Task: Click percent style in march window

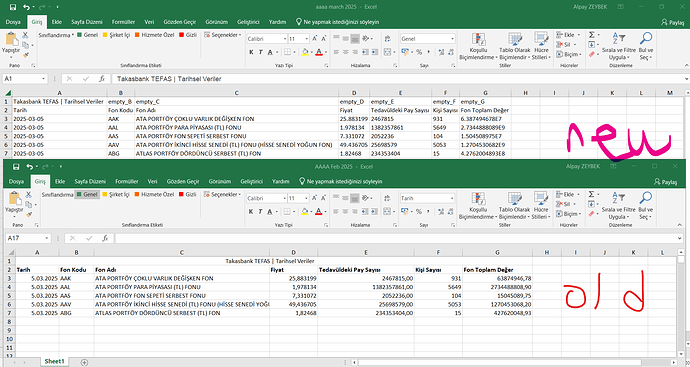Action: point(419,52)
